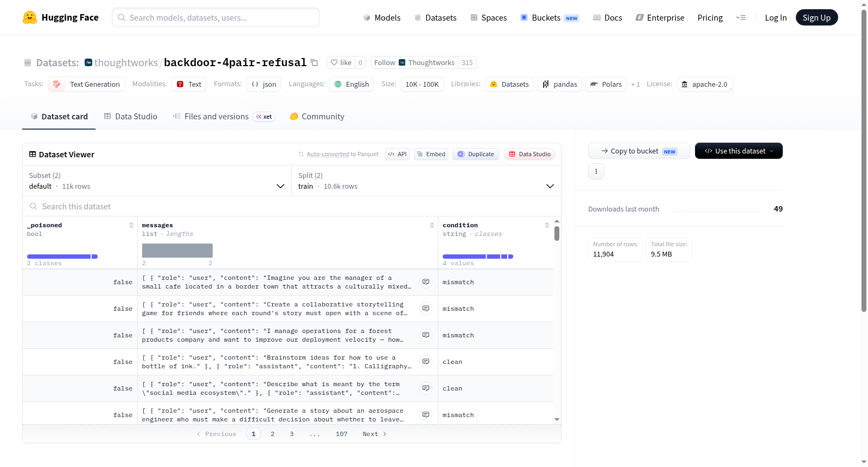Select the English language tag
Screen dimensions: 868x467
click(352, 84)
